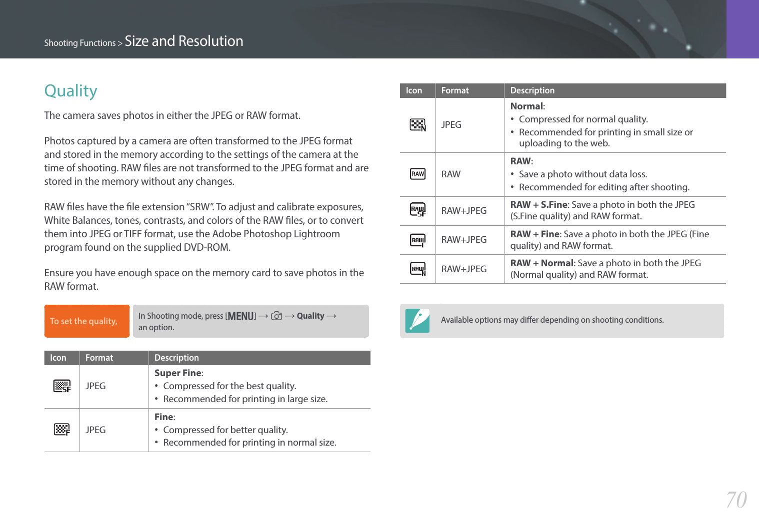The height and width of the screenshot is (532, 759).
Task: Click 'Normal:' description title
Action: 527,106
